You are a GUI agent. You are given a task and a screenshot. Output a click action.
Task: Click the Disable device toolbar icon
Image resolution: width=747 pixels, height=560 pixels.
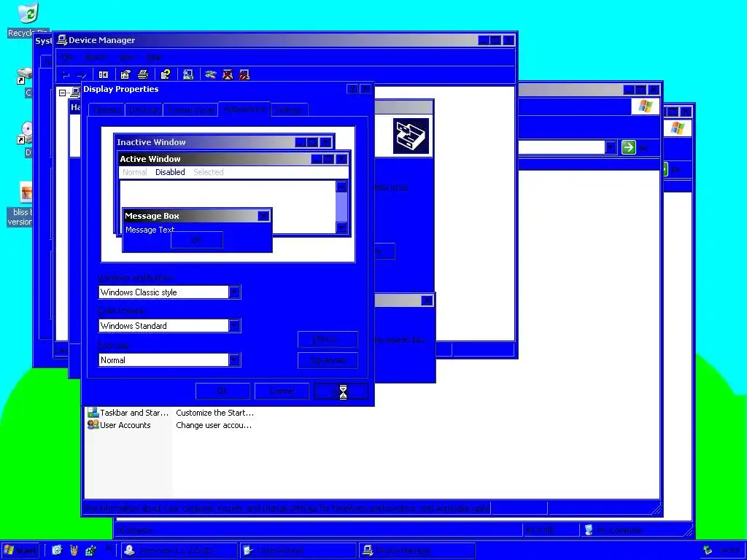pyautogui.click(x=244, y=75)
